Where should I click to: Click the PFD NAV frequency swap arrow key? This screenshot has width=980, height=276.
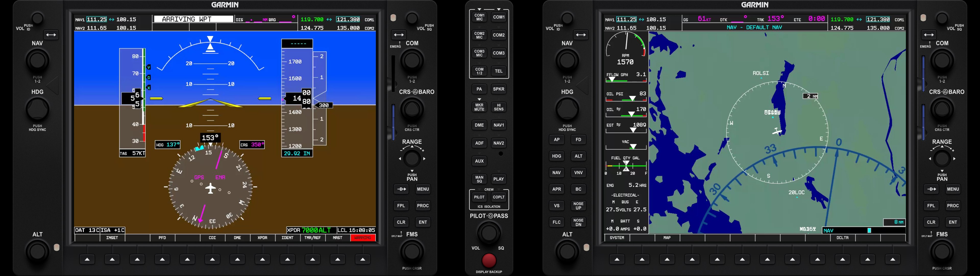point(51,35)
